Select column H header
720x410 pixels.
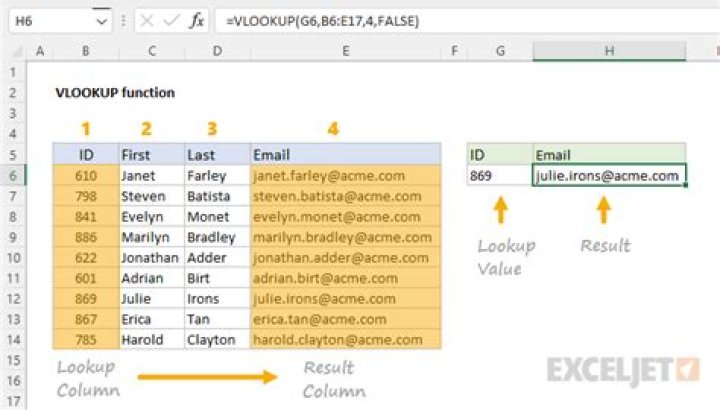tap(609, 51)
